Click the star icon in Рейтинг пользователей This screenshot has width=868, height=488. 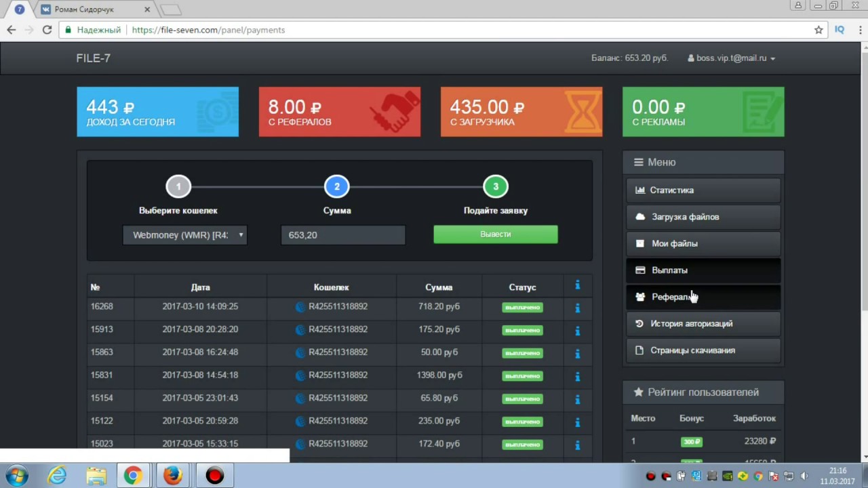638,392
